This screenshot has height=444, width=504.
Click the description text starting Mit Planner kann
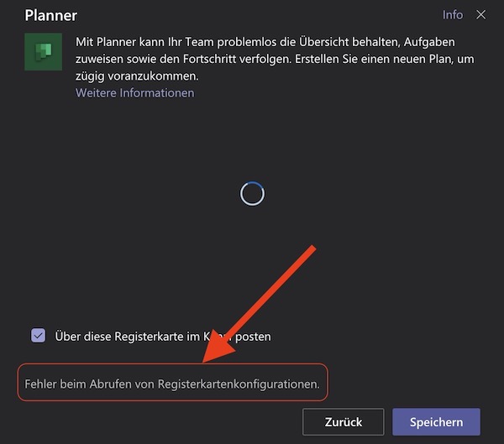(x=275, y=59)
